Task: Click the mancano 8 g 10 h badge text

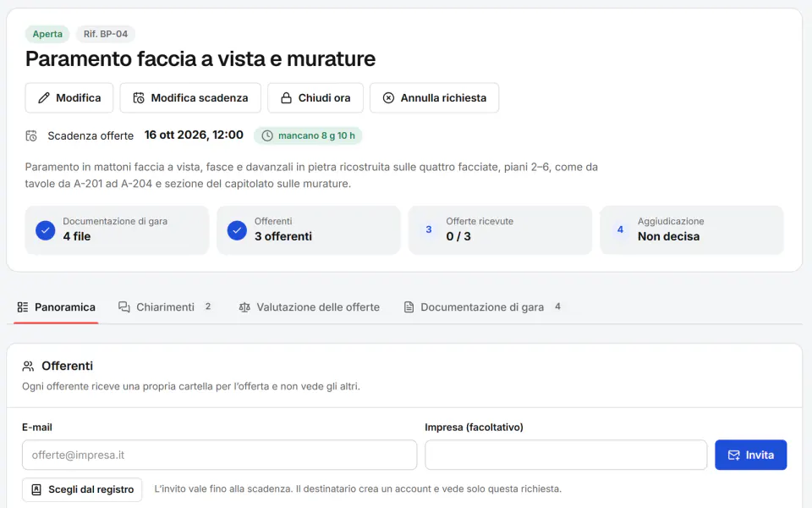Action: point(316,135)
